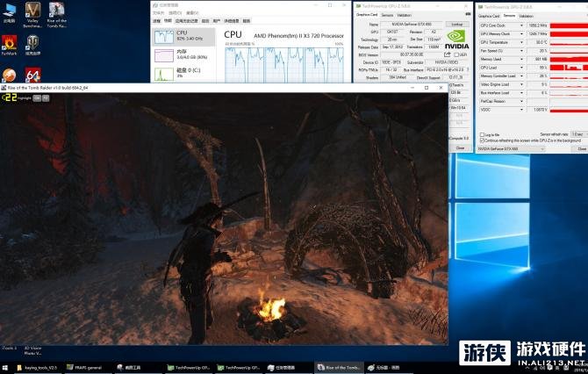Expand the Memory Controller Load dropdown

point(521,76)
